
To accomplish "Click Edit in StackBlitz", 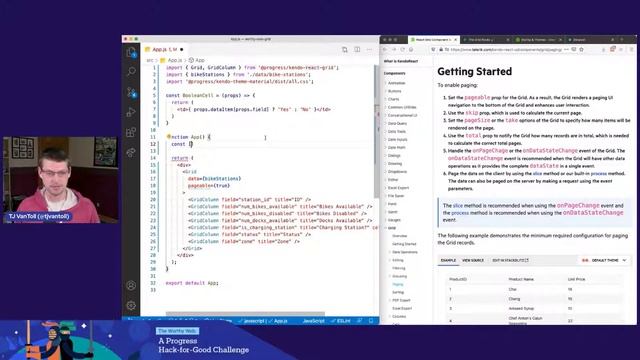I will (x=510, y=260).
